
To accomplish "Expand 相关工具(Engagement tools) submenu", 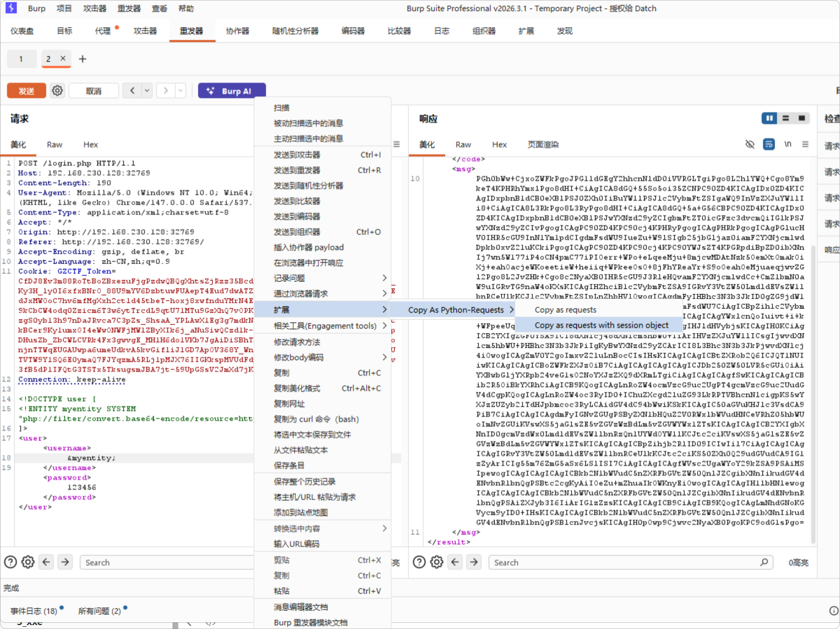I will (323, 325).
